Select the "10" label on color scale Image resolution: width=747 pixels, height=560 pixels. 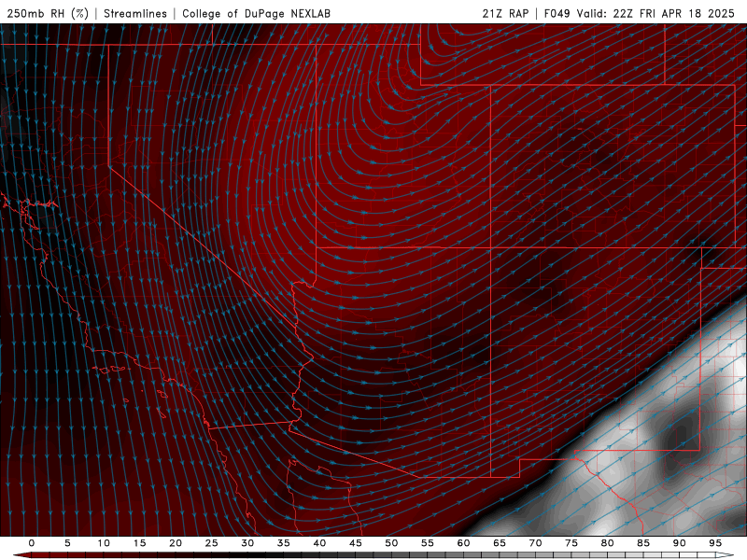(104, 543)
